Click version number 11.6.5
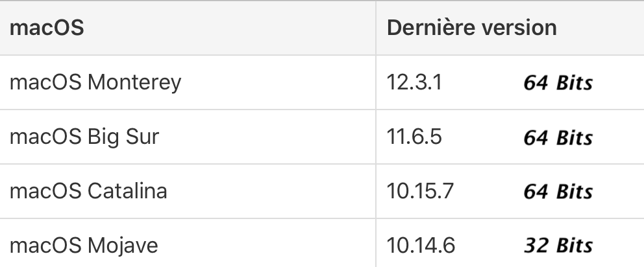 [x=415, y=137]
